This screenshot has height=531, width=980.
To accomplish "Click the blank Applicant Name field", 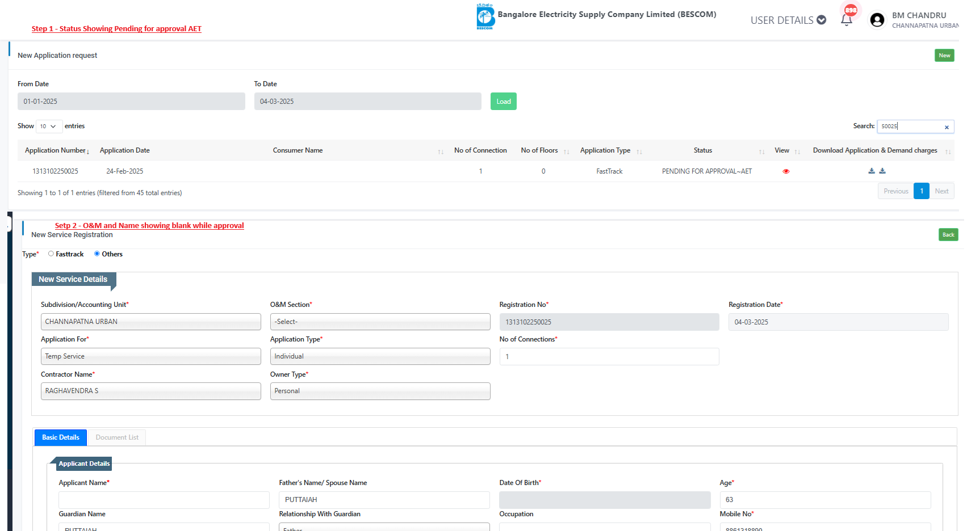I will pyautogui.click(x=164, y=500).
